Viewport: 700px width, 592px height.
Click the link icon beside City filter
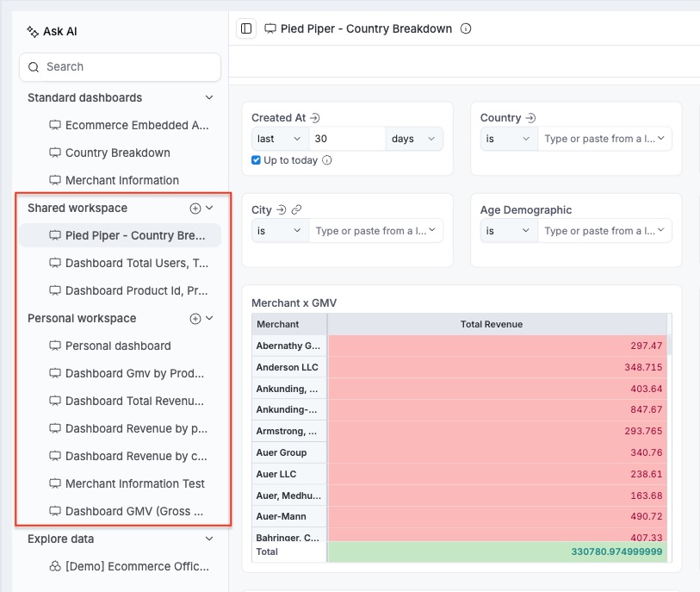point(296,210)
